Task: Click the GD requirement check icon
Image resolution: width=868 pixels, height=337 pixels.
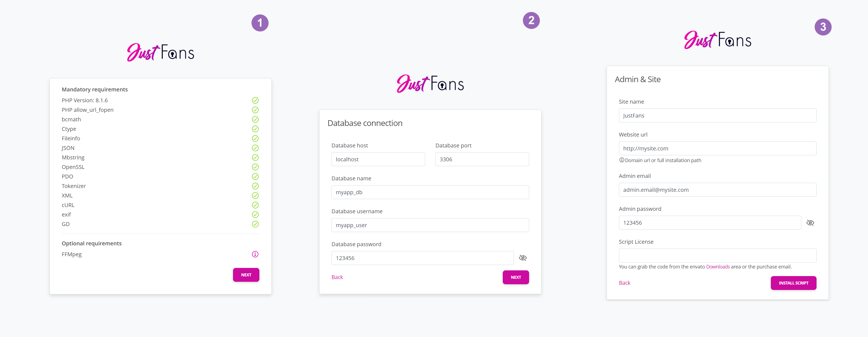Action: click(255, 224)
